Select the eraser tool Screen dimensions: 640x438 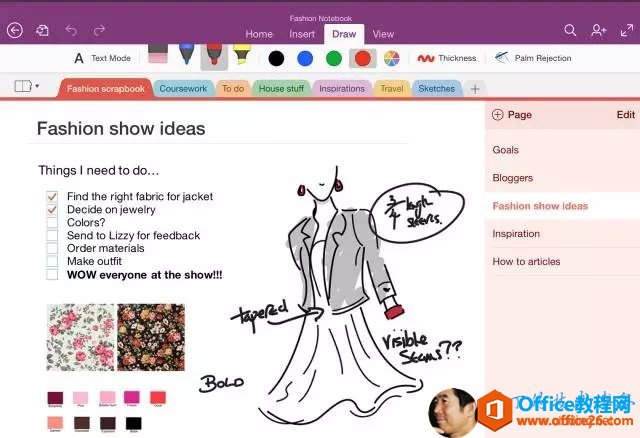tap(159, 56)
